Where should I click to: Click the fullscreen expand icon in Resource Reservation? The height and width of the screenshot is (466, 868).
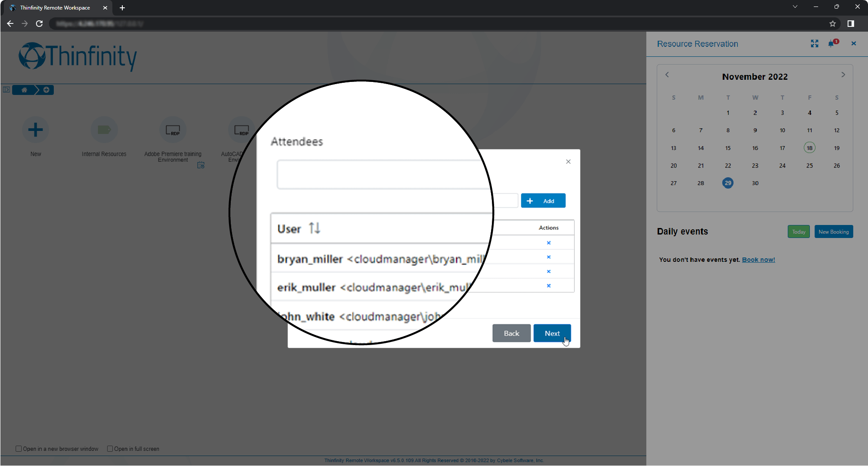pyautogui.click(x=814, y=43)
